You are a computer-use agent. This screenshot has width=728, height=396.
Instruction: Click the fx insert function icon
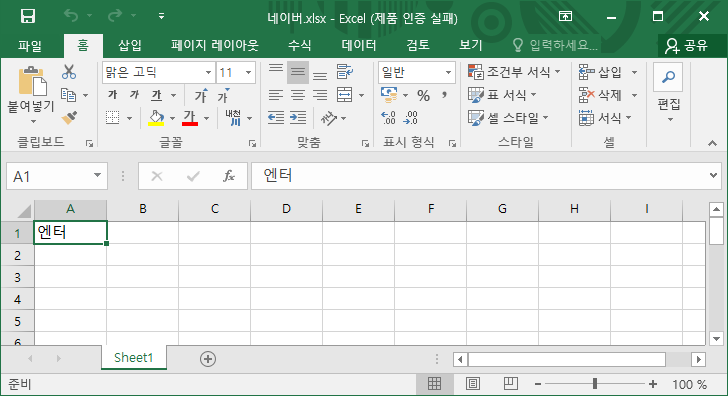(229, 176)
